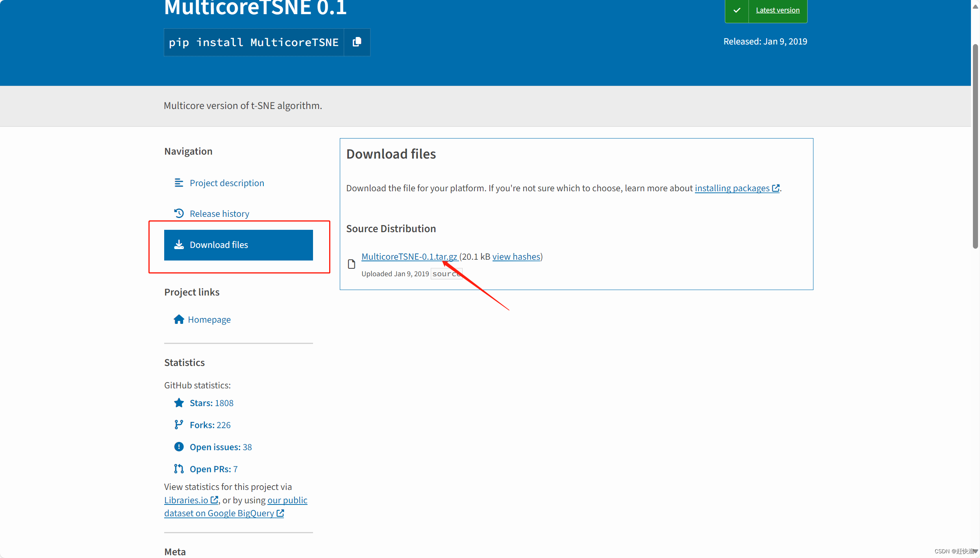This screenshot has height=558, width=980.
Task: Download the MulticoreTSNE-0.1.tar.gz source file
Action: click(409, 256)
